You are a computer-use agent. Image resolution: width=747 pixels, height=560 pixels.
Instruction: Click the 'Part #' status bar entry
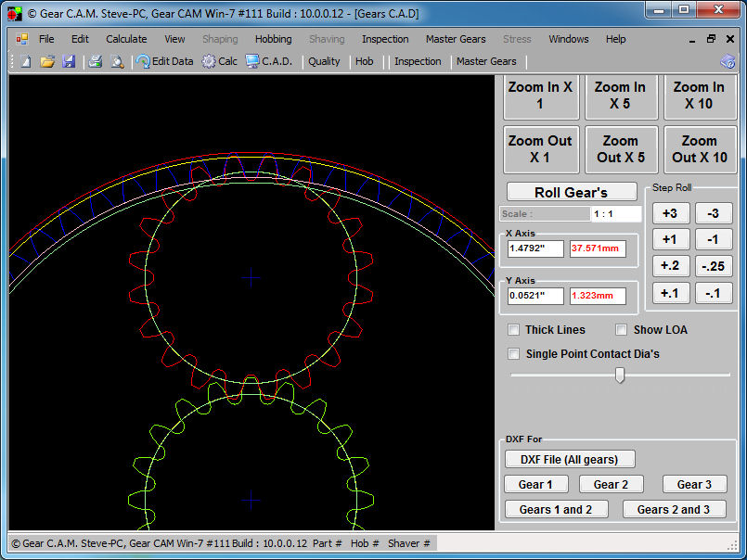point(328,543)
